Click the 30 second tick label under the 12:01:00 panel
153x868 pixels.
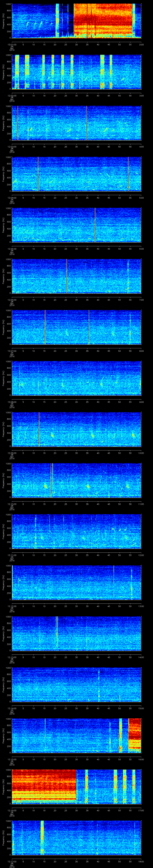[x=77, y=44]
